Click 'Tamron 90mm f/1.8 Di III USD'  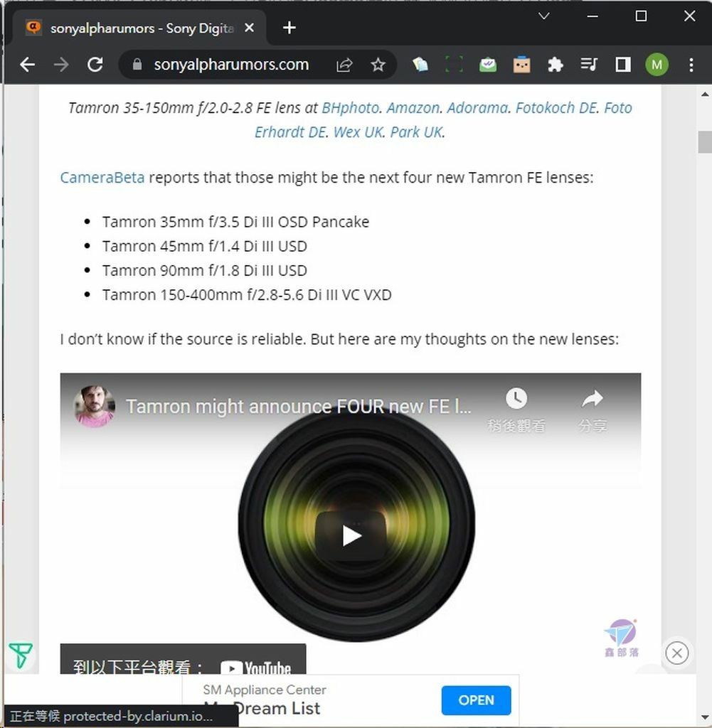pyautogui.click(x=205, y=270)
